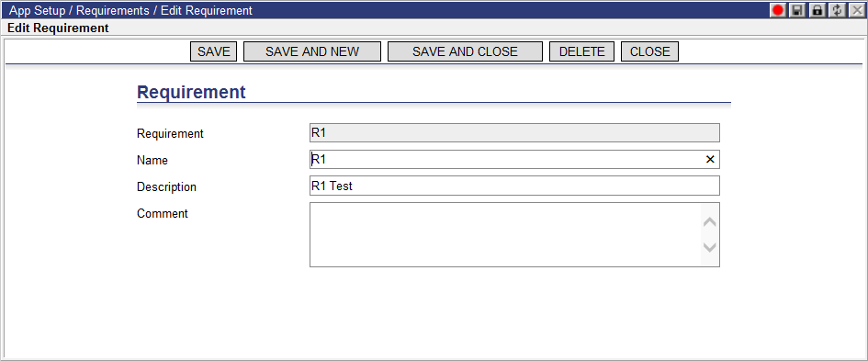Click the DELETE button
Image resolution: width=868 pixels, height=361 pixels.
coord(581,51)
